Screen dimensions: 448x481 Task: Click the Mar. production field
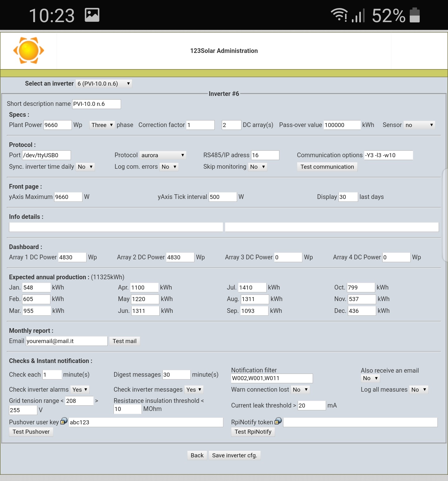pos(36,311)
